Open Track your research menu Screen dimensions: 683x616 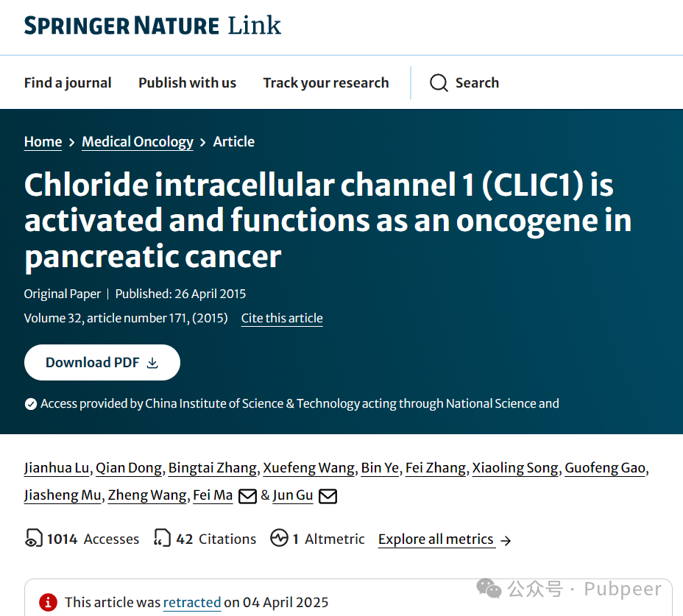(326, 82)
